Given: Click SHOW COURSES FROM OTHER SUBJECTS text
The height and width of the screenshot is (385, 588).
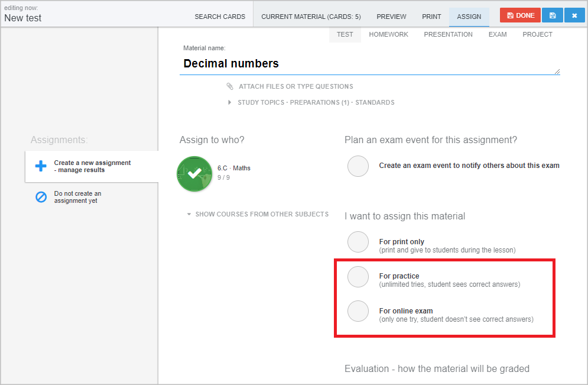Looking at the screenshot, I should [262, 214].
